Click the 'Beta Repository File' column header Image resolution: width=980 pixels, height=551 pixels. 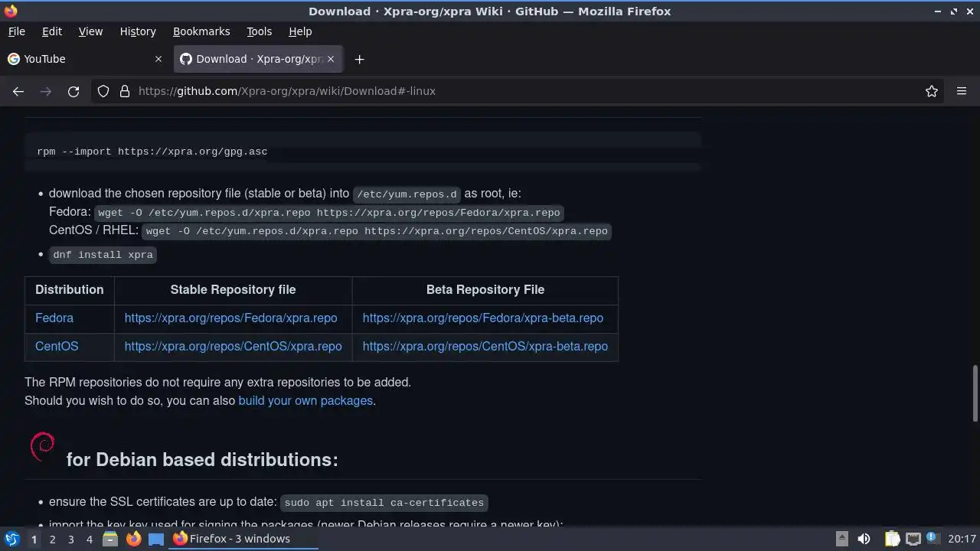tap(485, 290)
